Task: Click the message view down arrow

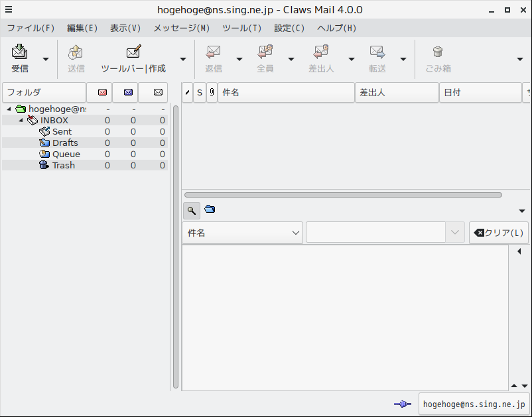Action: tap(525, 386)
